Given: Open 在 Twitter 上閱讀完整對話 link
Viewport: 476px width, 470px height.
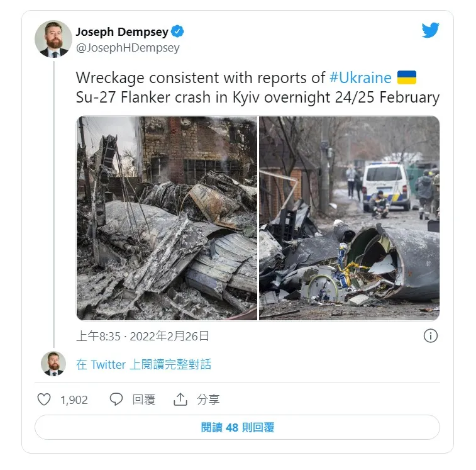Looking at the screenshot, I should click(143, 364).
